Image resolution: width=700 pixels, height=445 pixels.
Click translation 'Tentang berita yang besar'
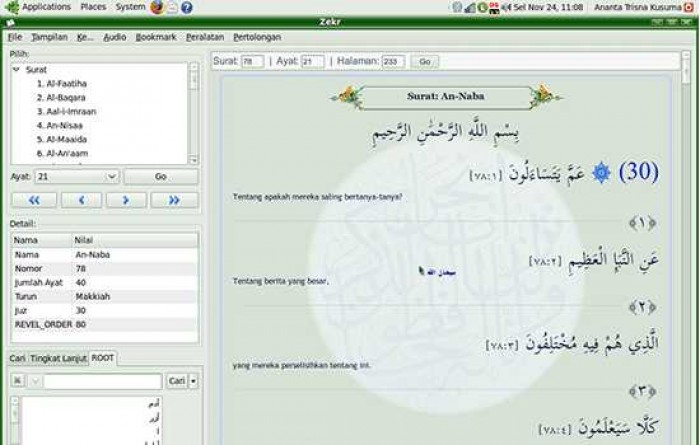[x=280, y=281]
